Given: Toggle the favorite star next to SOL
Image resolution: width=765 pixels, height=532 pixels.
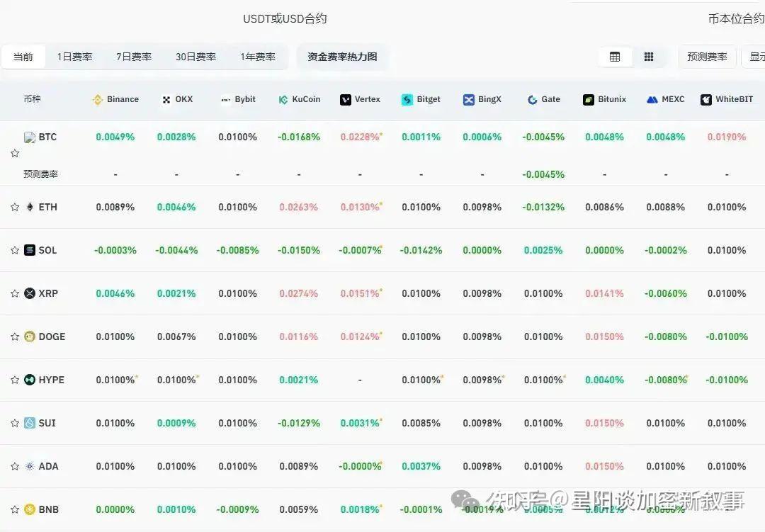Looking at the screenshot, I should 14,250.
